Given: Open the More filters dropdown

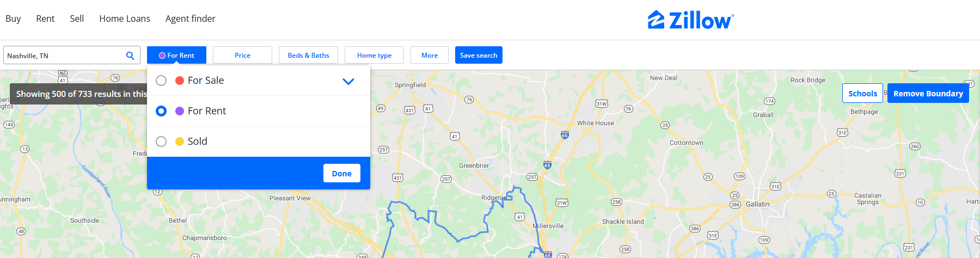Looking at the screenshot, I should 430,55.
